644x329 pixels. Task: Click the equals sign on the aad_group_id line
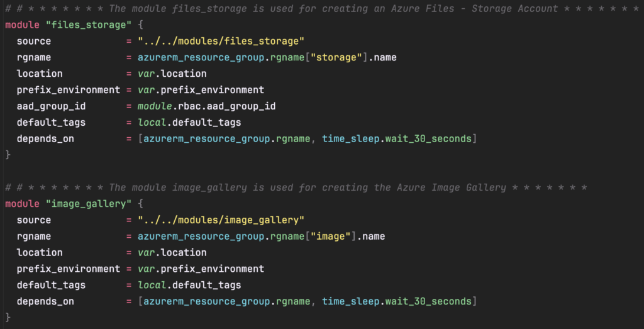pyautogui.click(x=129, y=106)
